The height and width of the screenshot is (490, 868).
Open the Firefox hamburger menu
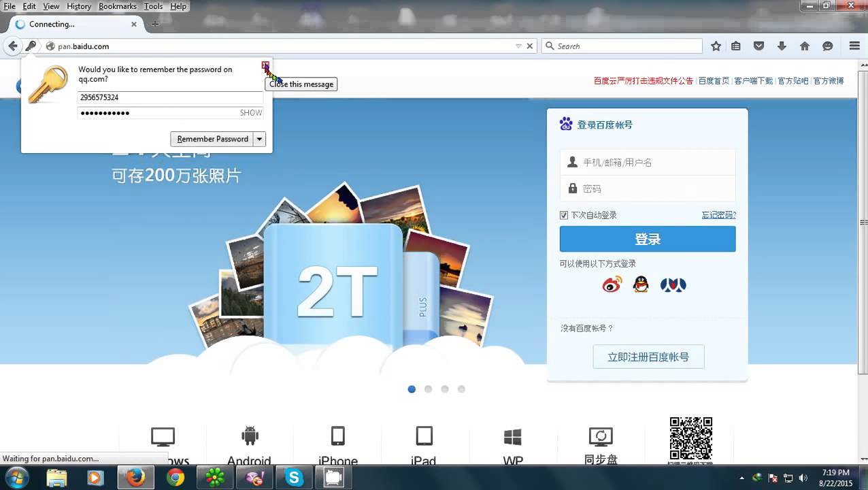pos(855,46)
